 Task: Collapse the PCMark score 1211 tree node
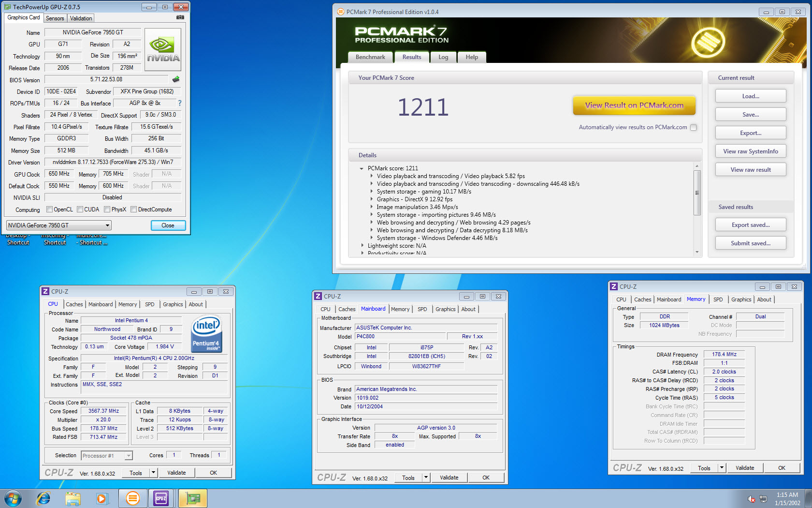362,168
